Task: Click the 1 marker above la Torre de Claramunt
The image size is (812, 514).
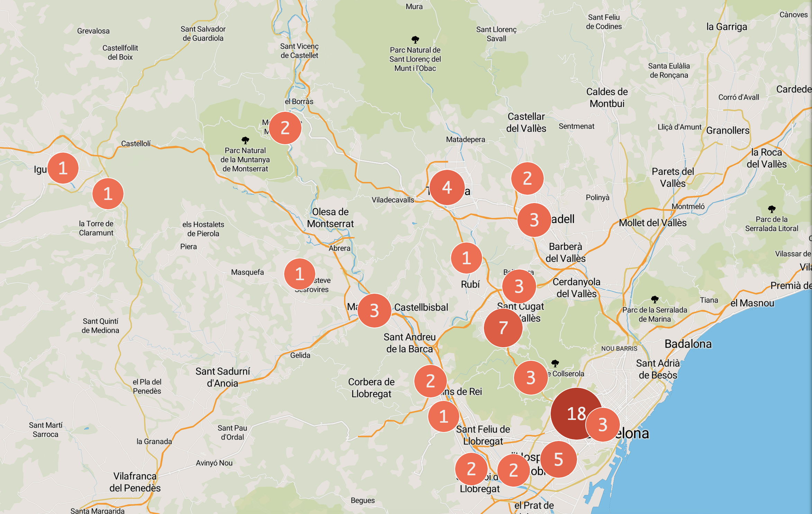Action: (108, 194)
